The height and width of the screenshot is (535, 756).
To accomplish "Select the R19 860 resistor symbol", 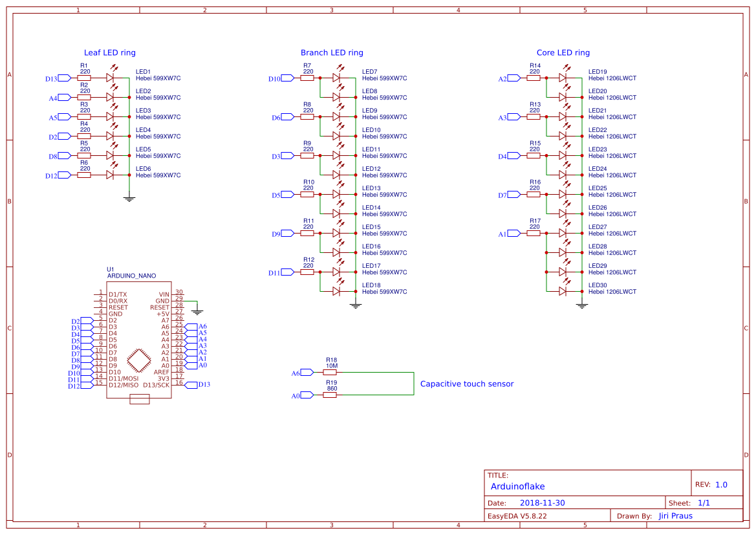I will (x=330, y=395).
